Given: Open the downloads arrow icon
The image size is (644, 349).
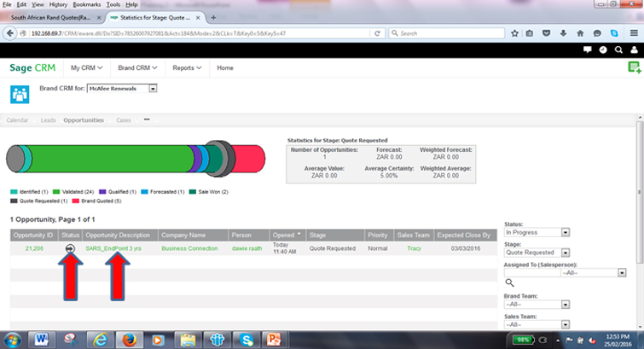Looking at the screenshot, I should (563, 33).
